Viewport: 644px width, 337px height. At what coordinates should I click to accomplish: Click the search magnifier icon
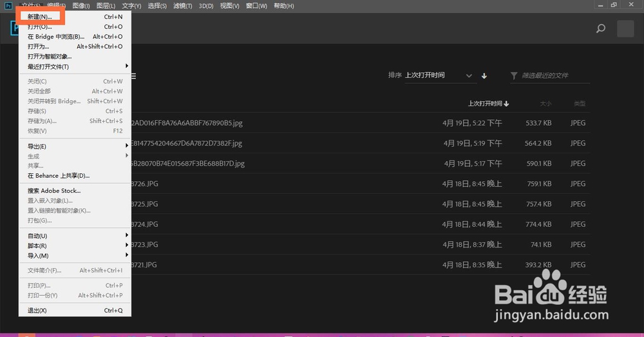pyautogui.click(x=600, y=28)
